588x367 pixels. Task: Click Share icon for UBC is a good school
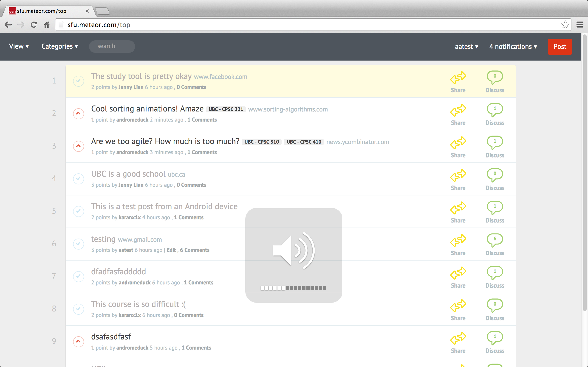[x=458, y=175]
